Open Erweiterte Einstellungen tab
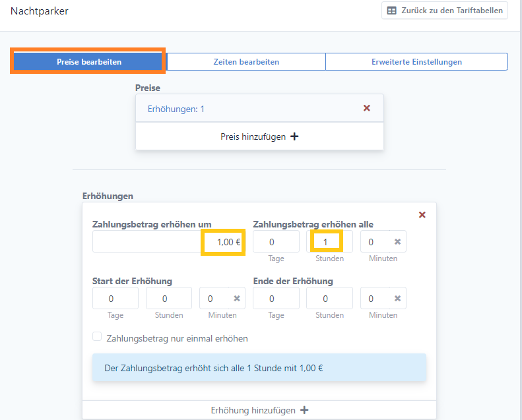This screenshot has height=420, width=522. 416,62
